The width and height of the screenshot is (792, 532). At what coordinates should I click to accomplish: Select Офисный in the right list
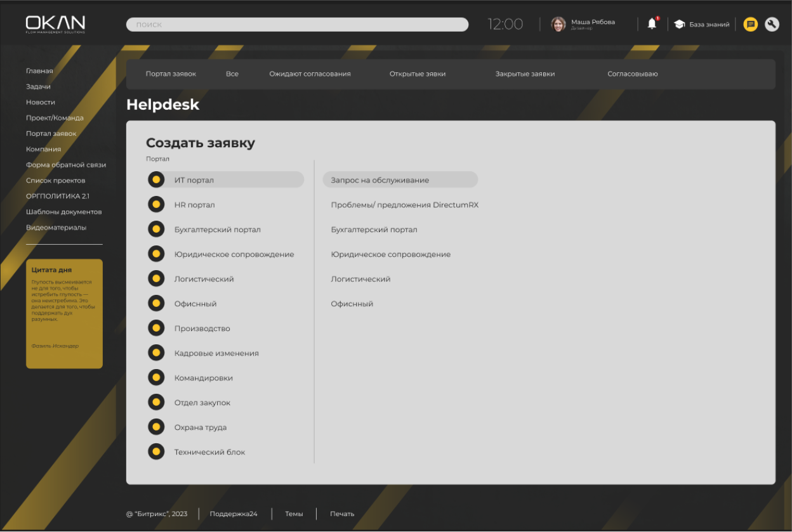pos(352,304)
